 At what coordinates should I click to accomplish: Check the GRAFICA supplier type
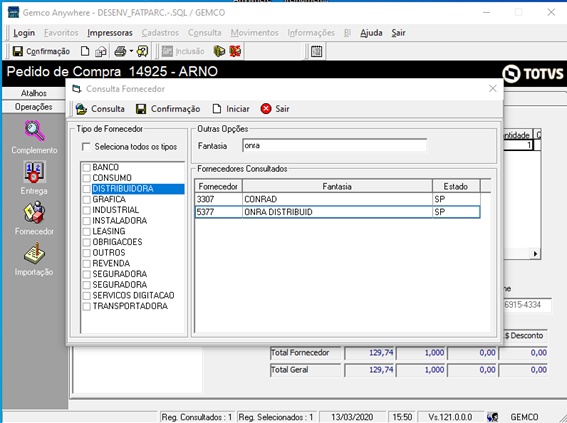(x=86, y=199)
